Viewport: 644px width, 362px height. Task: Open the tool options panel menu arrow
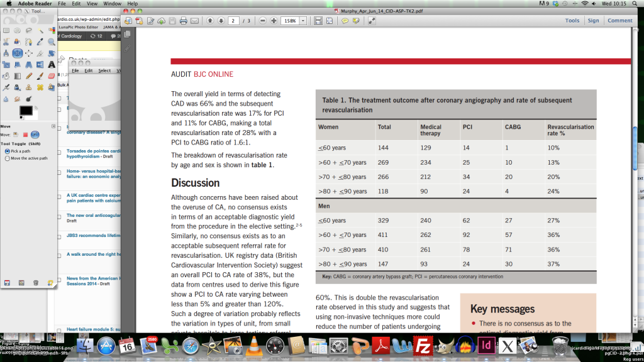54,126
